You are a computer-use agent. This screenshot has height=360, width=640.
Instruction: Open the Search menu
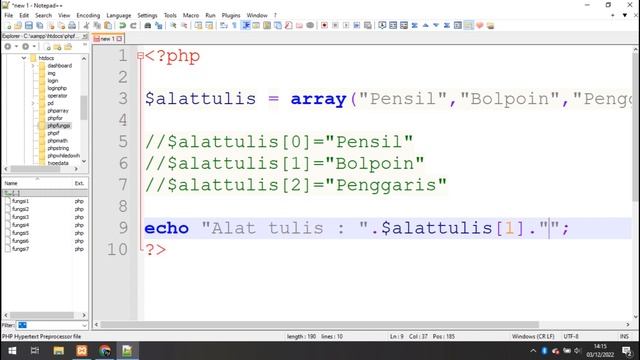pyautogui.click(x=43, y=15)
